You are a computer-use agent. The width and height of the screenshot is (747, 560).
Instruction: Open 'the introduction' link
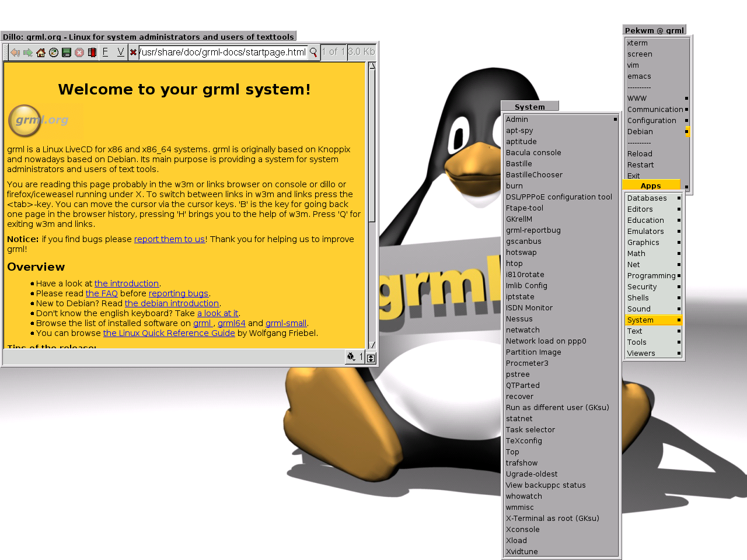127,283
